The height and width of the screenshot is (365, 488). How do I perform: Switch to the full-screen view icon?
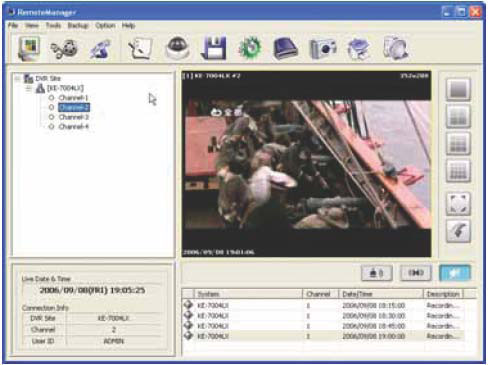(x=458, y=204)
